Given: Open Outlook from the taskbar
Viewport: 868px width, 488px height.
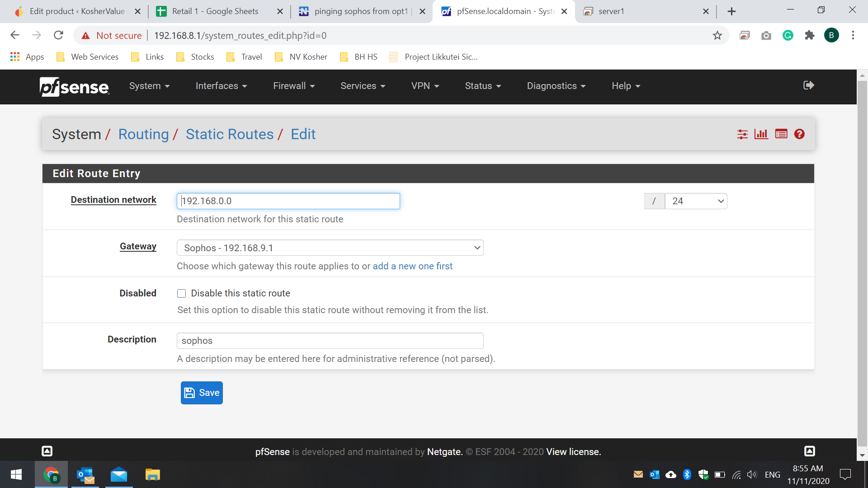Looking at the screenshot, I should (85, 474).
